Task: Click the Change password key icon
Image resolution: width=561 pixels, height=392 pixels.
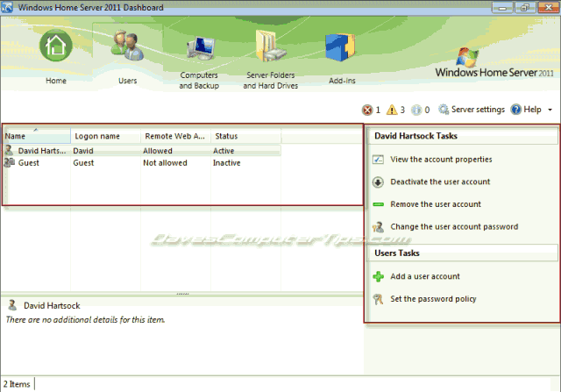Action: pos(378,227)
